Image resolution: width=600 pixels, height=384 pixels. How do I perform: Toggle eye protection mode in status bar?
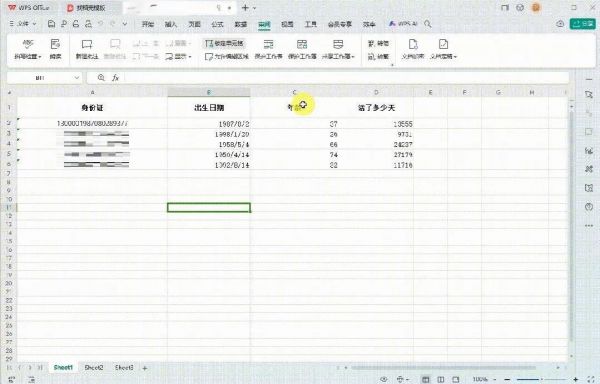tap(383, 379)
